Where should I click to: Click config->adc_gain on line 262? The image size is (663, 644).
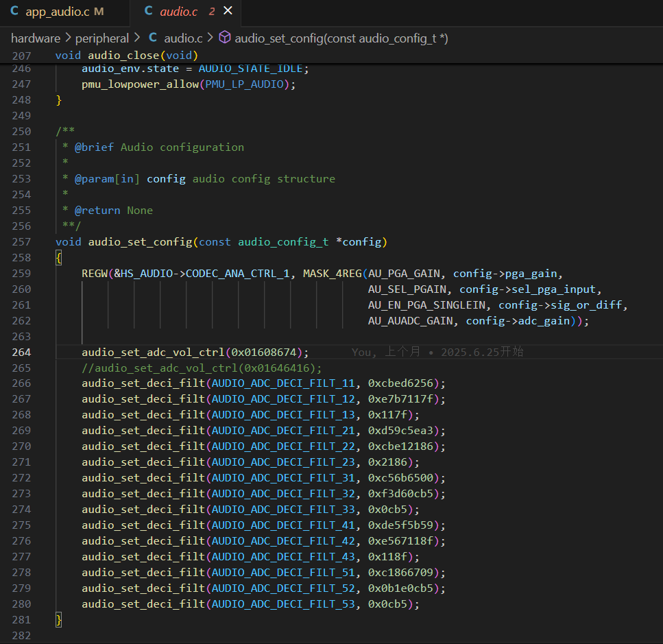coord(518,321)
